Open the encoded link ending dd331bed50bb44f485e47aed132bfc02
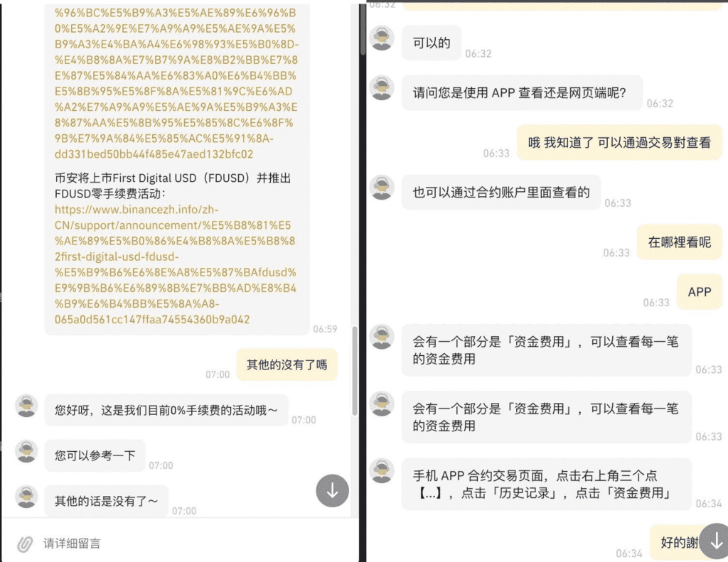 pos(176,84)
